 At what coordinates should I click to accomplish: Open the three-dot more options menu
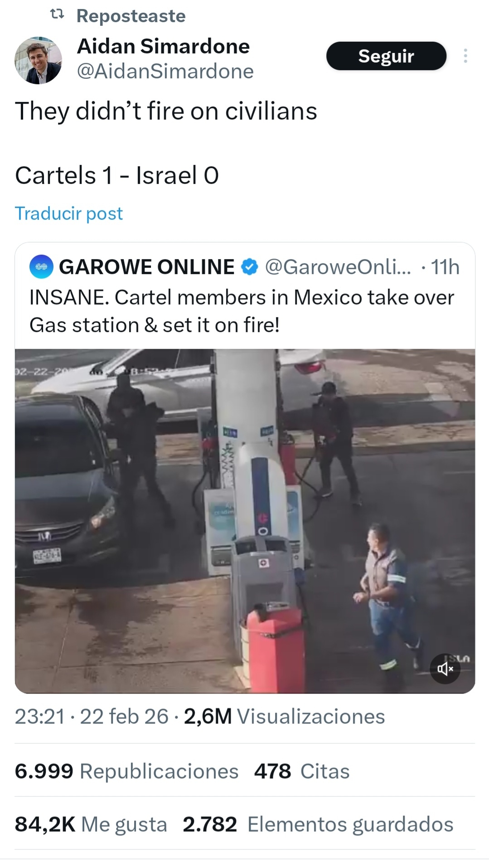point(465,56)
